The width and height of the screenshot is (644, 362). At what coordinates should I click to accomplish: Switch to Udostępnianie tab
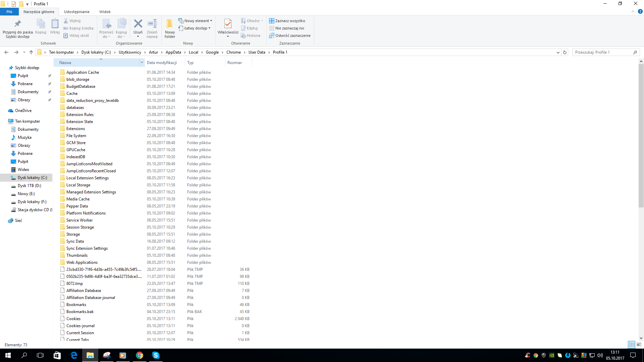click(x=77, y=12)
